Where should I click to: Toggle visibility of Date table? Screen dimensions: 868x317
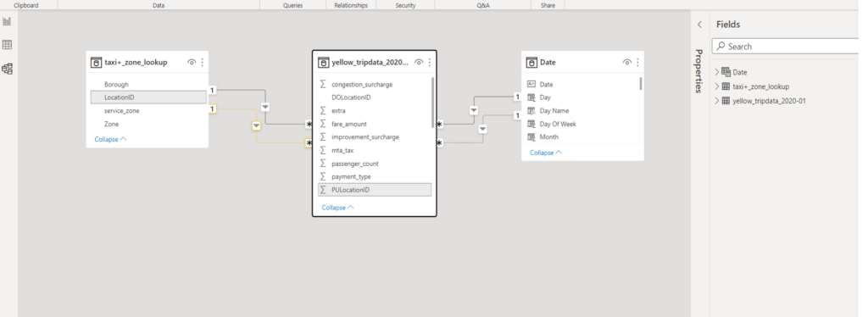point(627,63)
